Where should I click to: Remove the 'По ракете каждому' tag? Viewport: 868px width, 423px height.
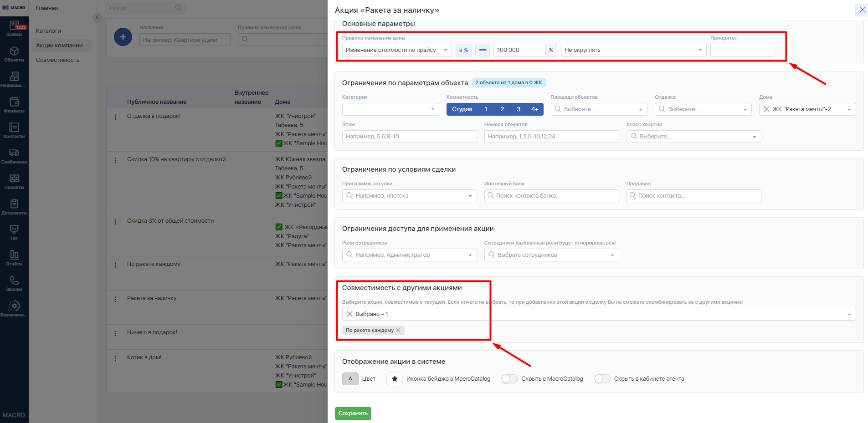coord(398,331)
